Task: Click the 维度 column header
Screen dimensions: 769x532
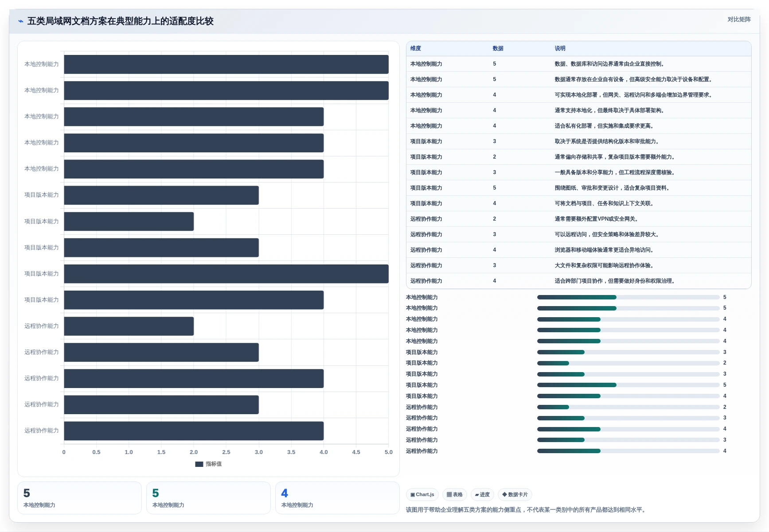Action: (416, 49)
